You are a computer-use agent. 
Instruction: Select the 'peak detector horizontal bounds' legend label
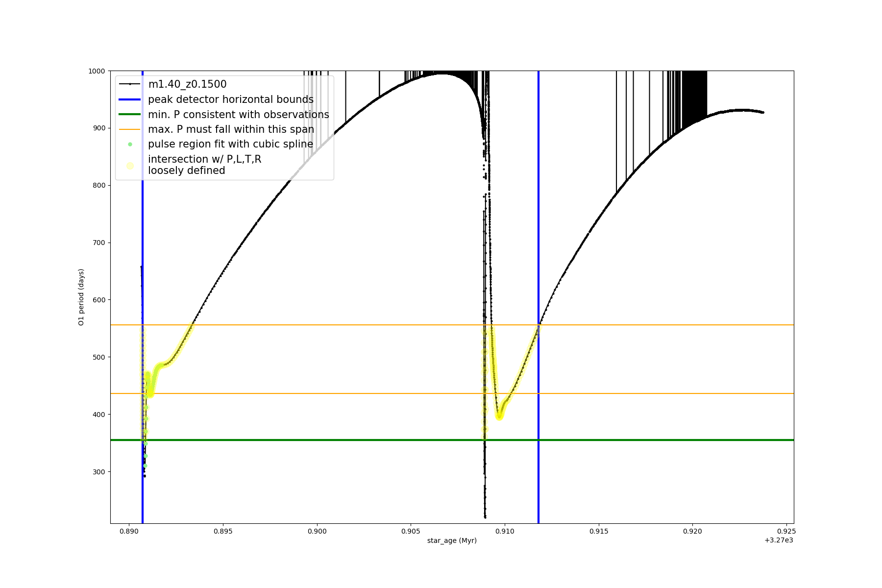pos(230,99)
